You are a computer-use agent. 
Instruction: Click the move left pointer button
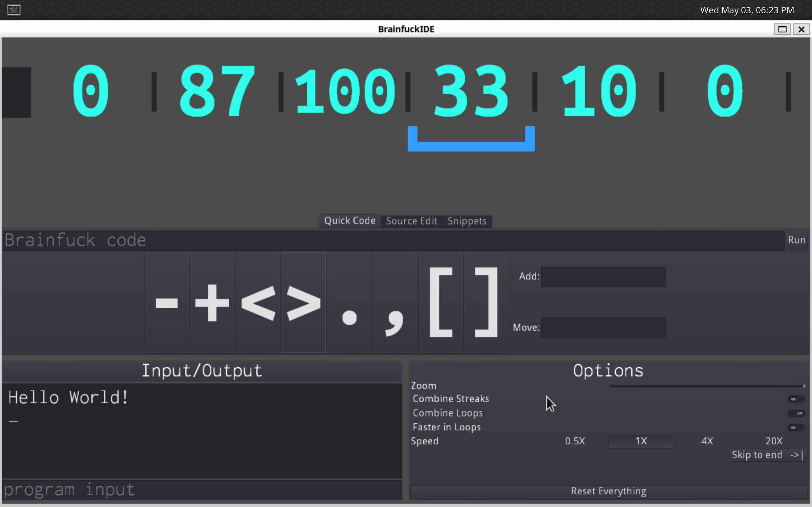[x=258, y=302]
